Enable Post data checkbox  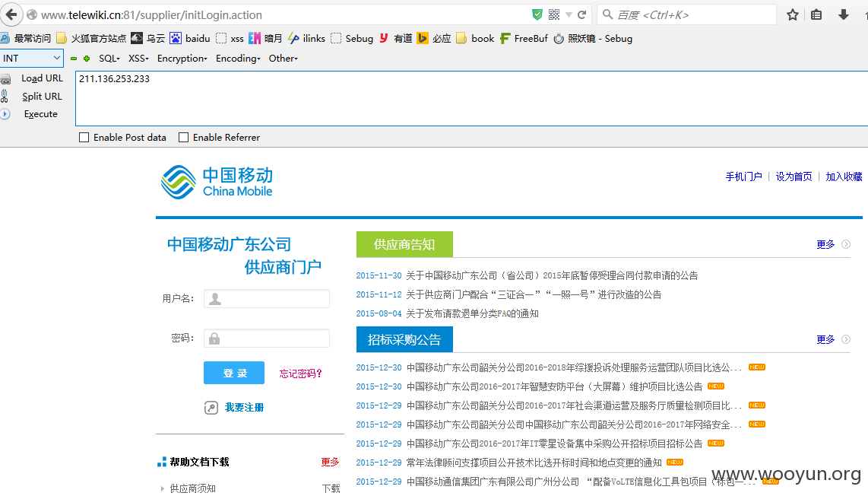84,138
